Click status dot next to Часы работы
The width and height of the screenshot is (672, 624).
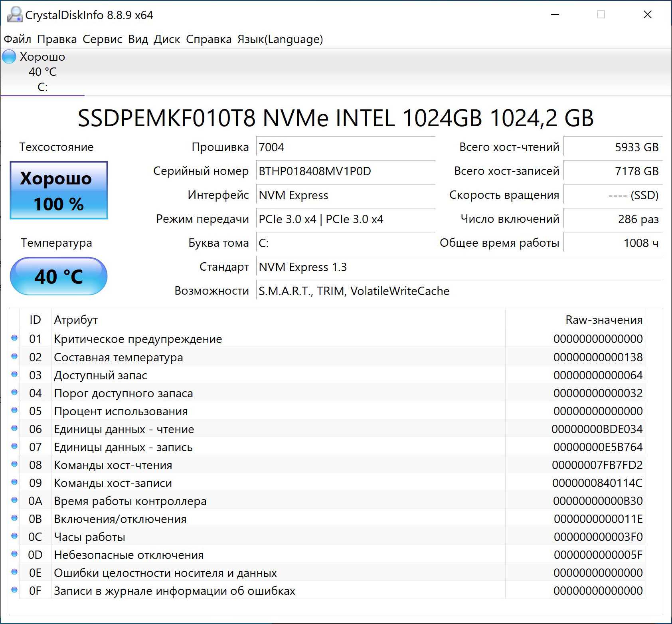click(15, 536)
